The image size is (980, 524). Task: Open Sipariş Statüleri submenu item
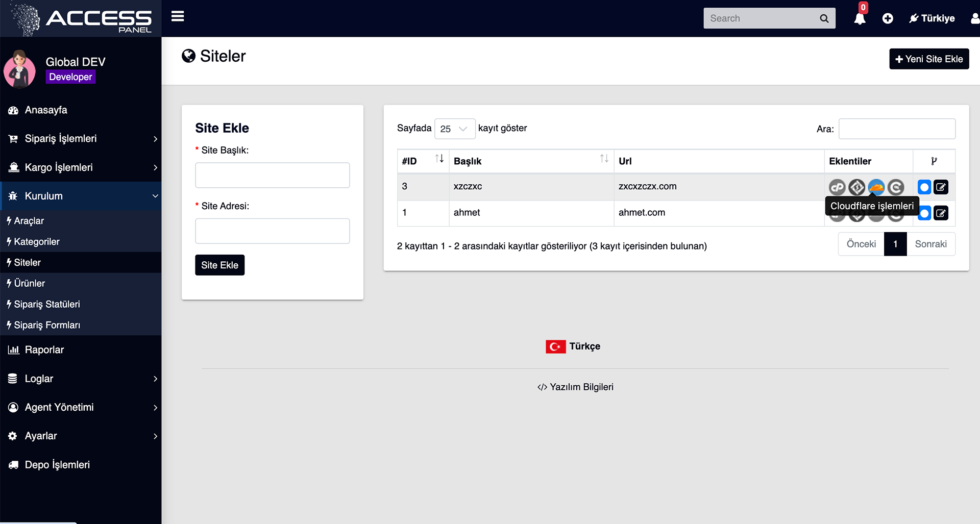coord(81,304)
